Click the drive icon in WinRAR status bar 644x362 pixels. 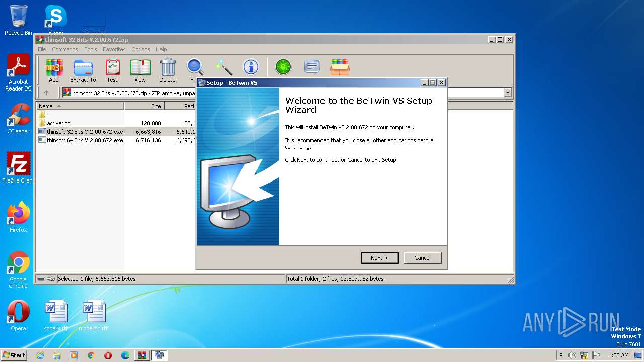click(41, 279)
